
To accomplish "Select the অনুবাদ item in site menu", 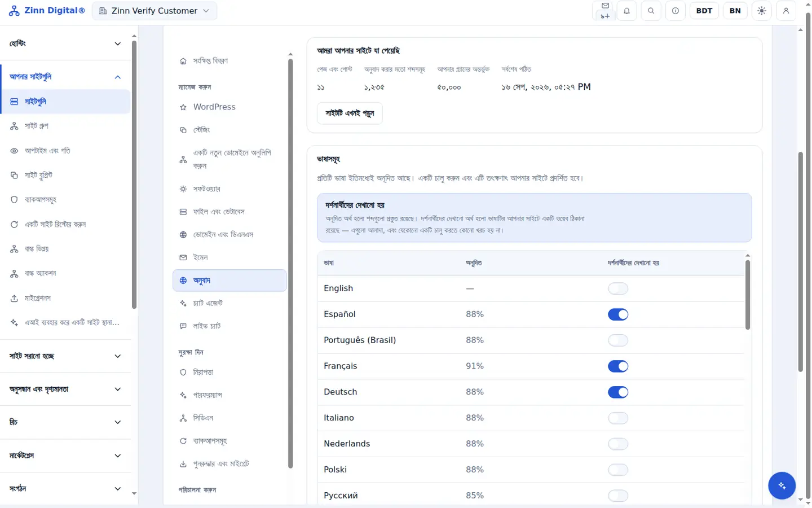I will coord(230,281).
